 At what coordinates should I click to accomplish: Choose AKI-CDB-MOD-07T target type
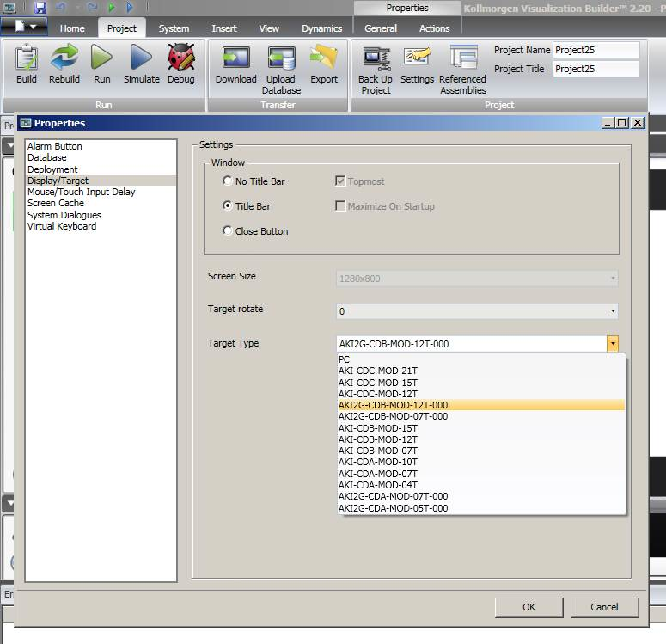click(x=481, y=451)
